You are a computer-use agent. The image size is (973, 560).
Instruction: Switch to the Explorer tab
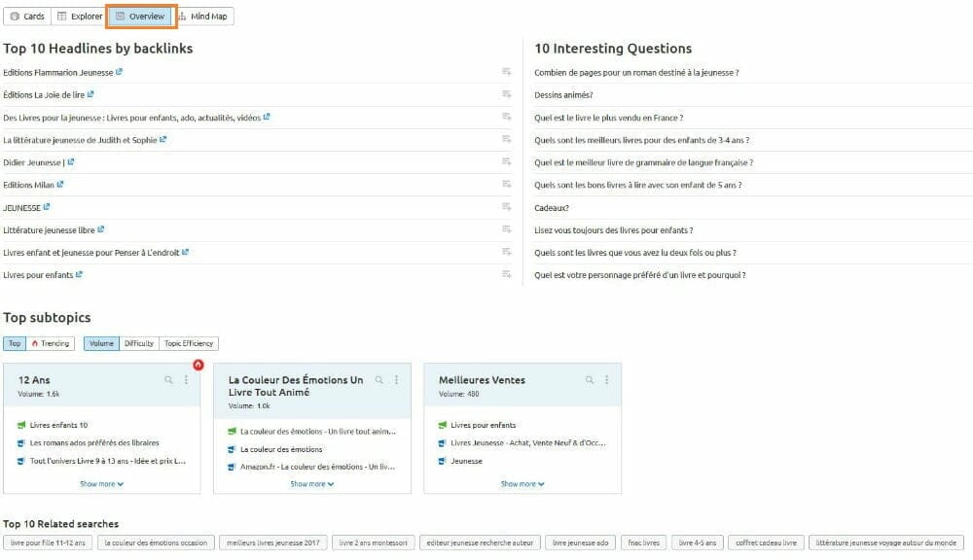[x=79, y=17]
